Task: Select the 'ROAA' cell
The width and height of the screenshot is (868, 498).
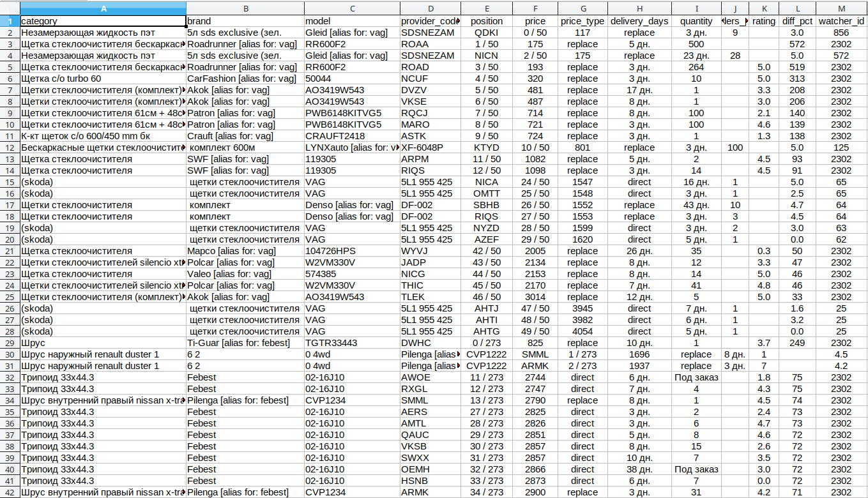Action: click(x=430, y=44)
